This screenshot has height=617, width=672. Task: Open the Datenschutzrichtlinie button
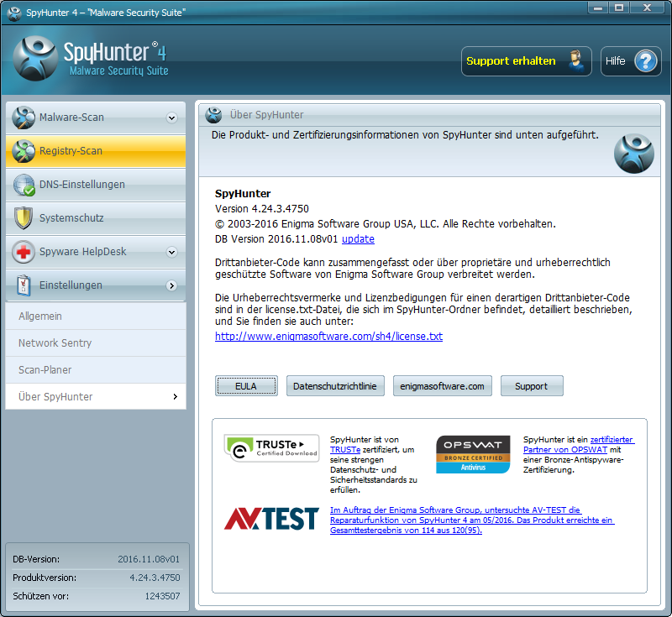[x=334, y=386]
